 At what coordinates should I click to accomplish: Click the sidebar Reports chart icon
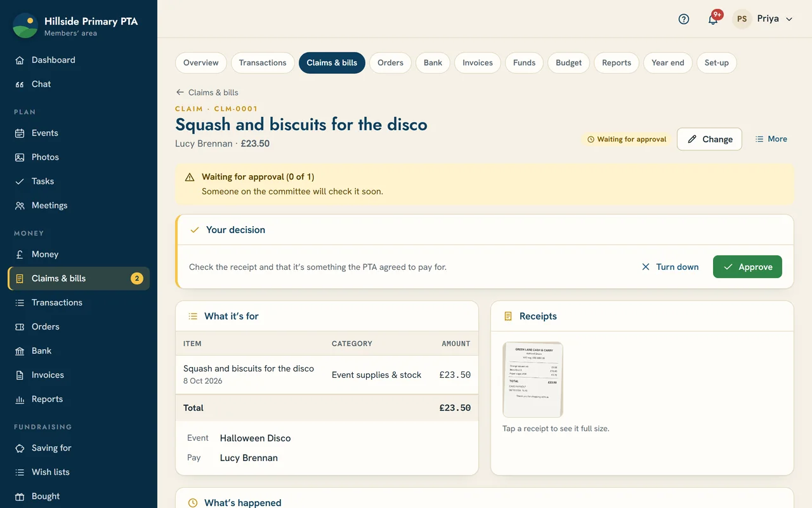tap(20, 399)
